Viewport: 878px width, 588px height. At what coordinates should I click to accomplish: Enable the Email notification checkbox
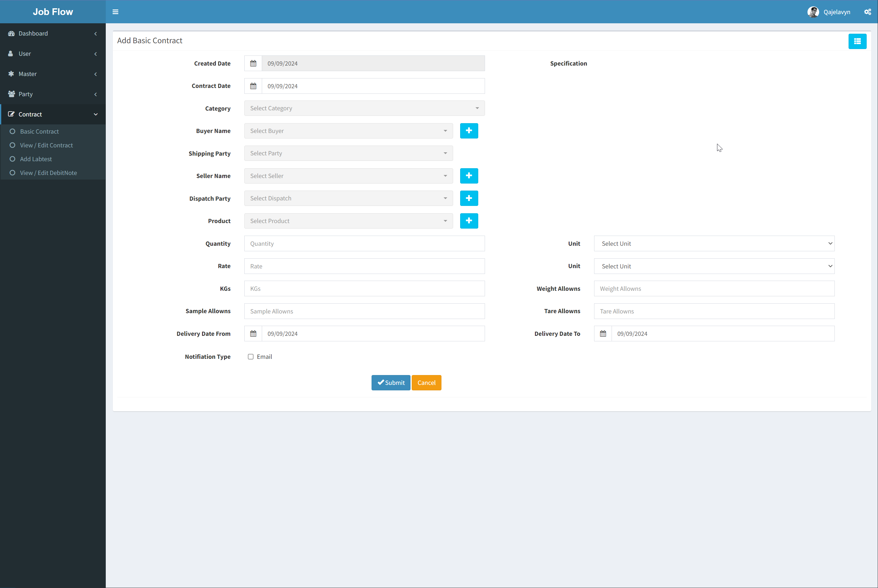[x=251, y=357]
